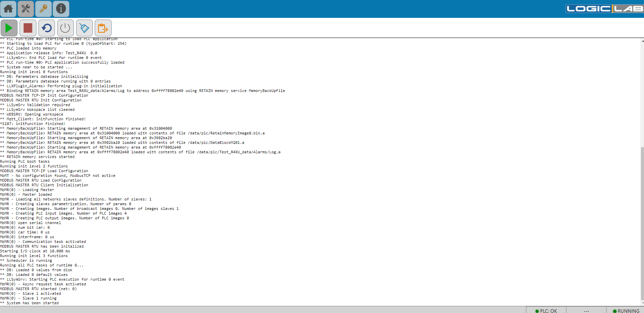This screenshot has height=313, width=644.
Task: Start the PLC with green play button
Action: 9,28
